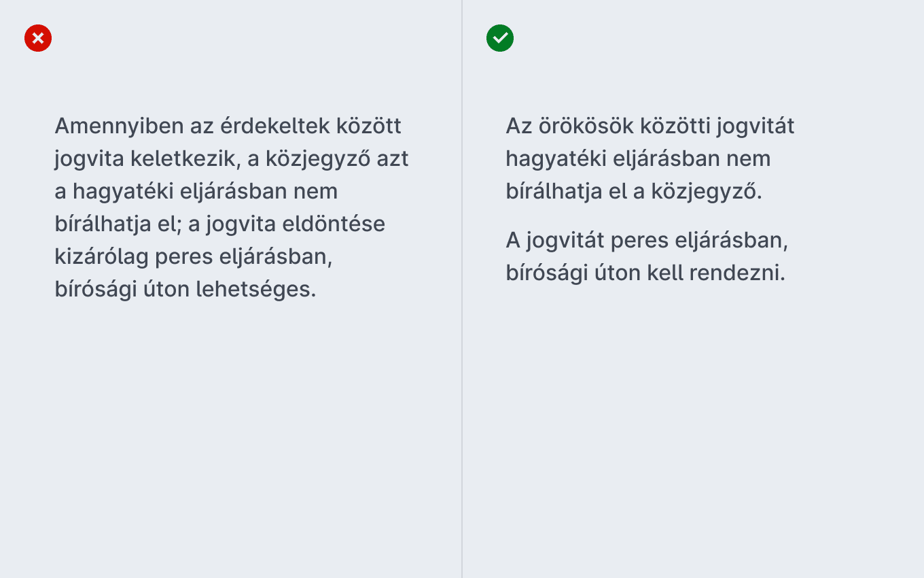Screen dimensions: 924x578
Task: Click the red X incorrect-example icon
Action: point(38,38)
